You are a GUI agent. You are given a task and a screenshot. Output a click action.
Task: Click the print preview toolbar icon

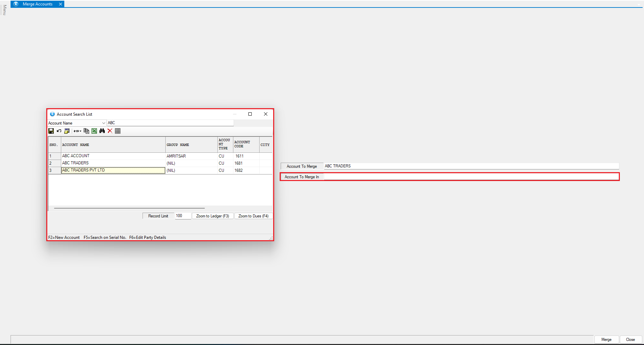(x=67, y=131)
